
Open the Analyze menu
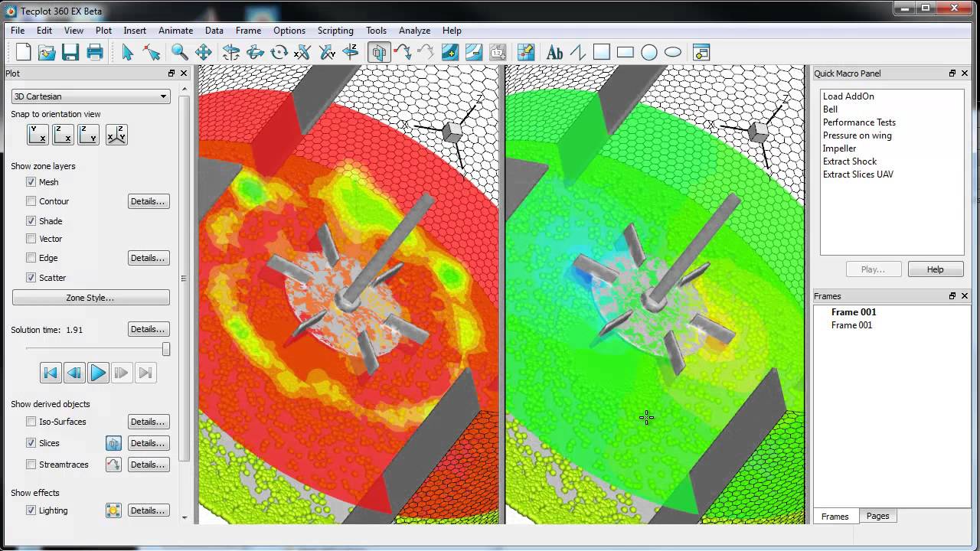(x=414, y=31)
